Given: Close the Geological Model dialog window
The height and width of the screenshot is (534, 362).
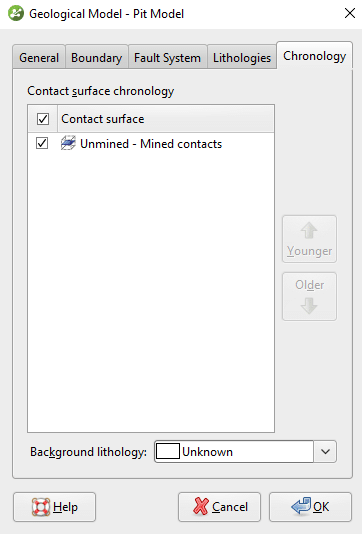Looking at the screenshot, I should [350, 14].
